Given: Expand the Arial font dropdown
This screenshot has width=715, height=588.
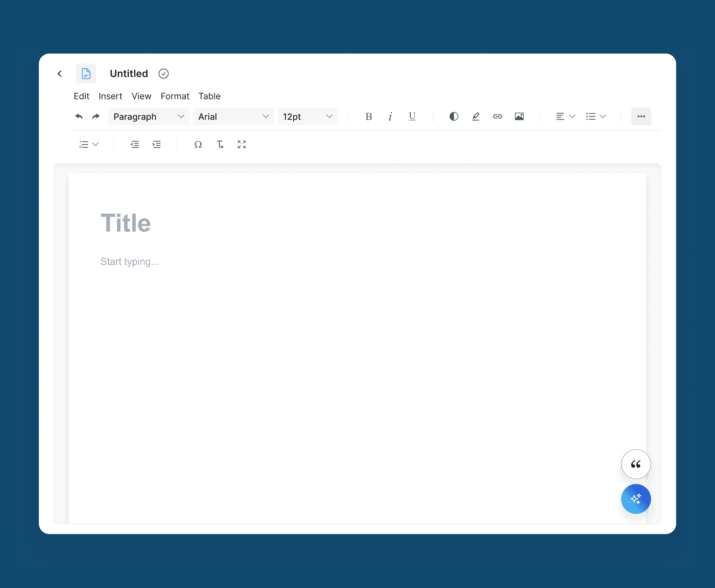Looking at the screenshot, I should point(233,117).
